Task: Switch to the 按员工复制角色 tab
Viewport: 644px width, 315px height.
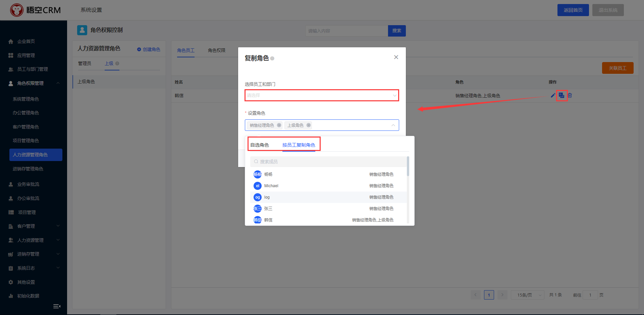Action: (x=299, y=145)
